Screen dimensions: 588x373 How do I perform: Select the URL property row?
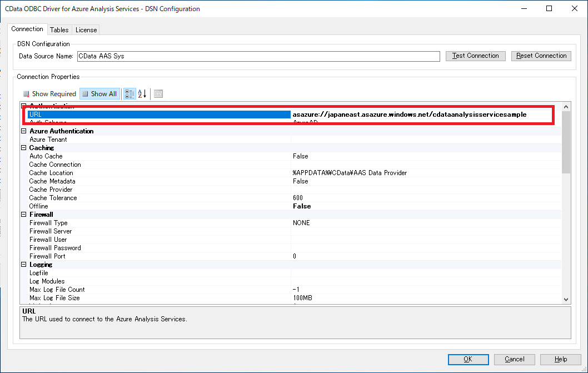159,115
